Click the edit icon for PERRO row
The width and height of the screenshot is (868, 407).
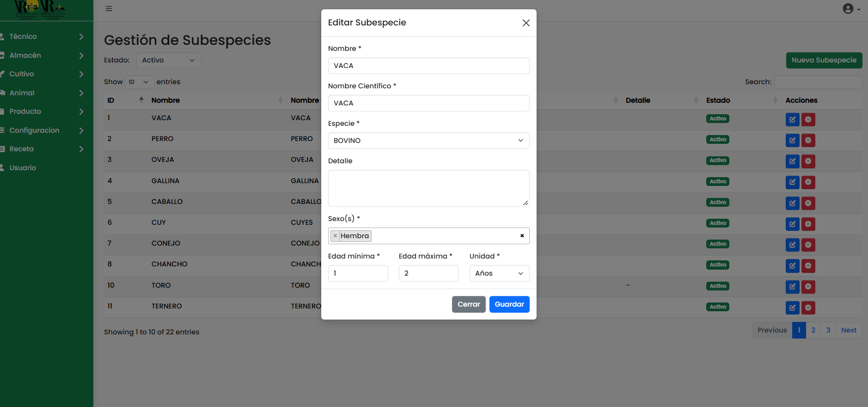pyautogui.click(x=792, y=140)
